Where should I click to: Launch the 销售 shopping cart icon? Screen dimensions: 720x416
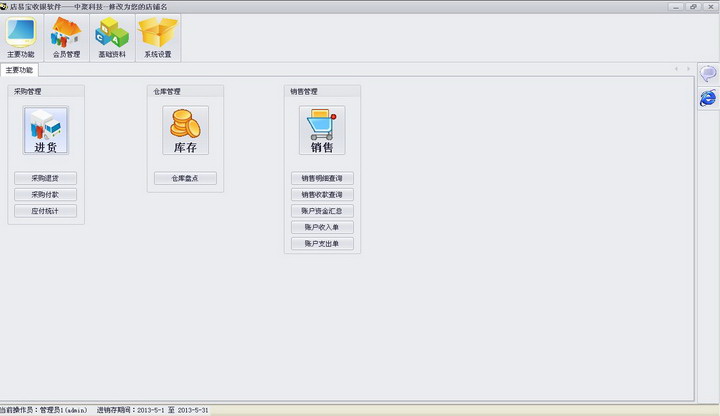pos(321,131)
